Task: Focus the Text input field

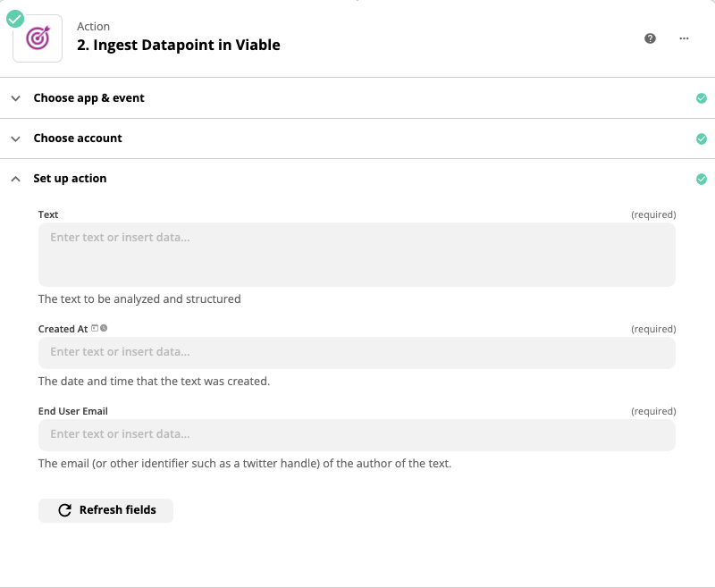Action: click(x=357, y=255)
